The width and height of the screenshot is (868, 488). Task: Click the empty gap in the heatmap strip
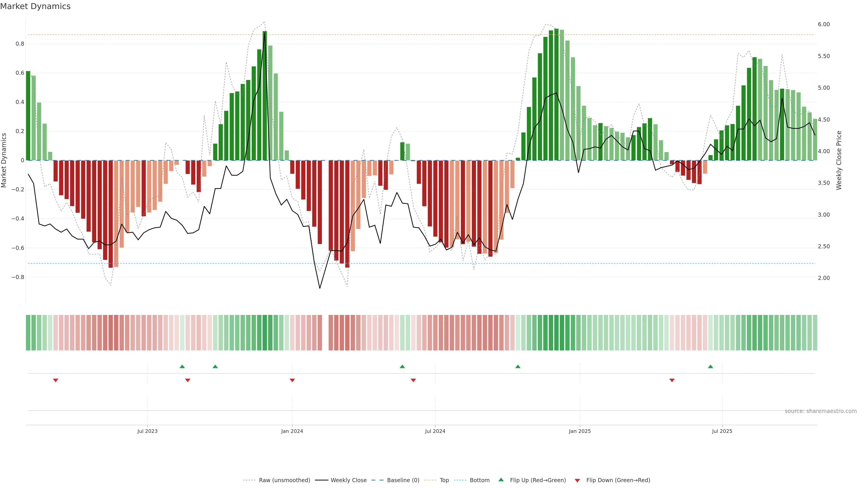point(325,333)
